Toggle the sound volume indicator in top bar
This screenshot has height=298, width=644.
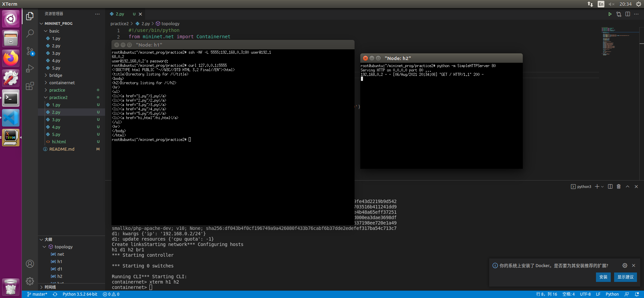[x=611, y=4]
